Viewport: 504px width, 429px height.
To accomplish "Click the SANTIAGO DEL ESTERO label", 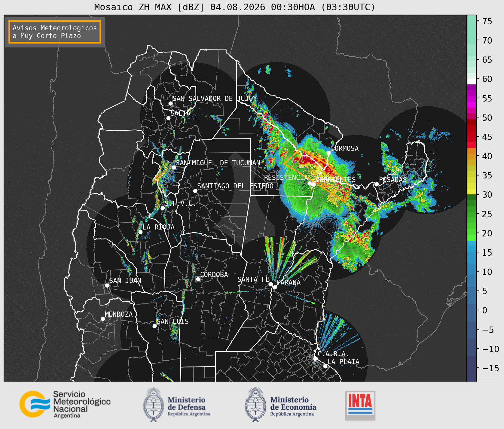I will [235, 186].
